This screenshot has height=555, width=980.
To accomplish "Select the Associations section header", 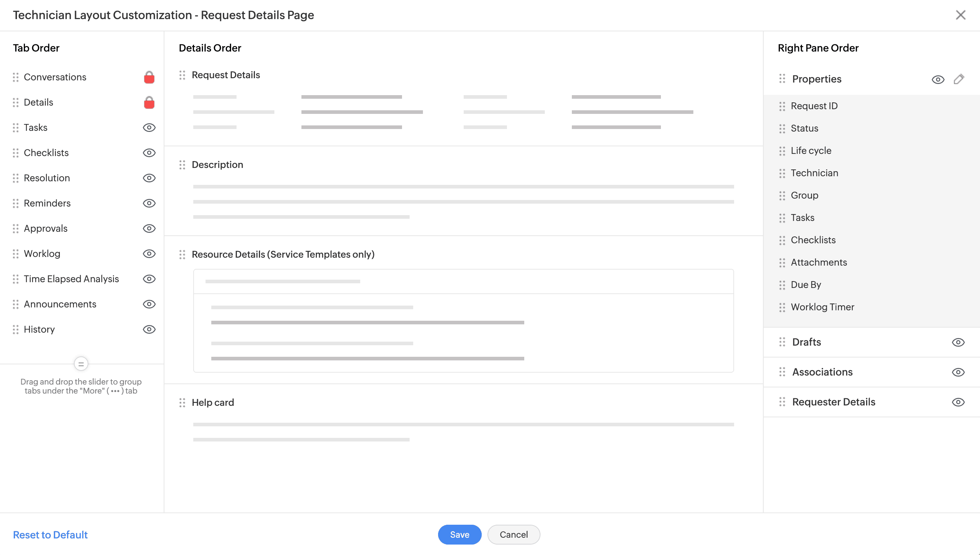I will [822, 372].
